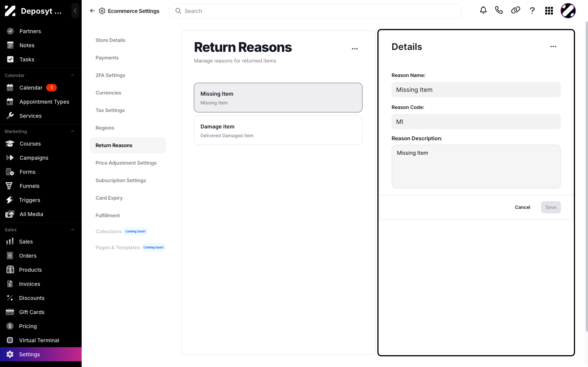
Task: Click the phone call icon
Action: point(499,11)
